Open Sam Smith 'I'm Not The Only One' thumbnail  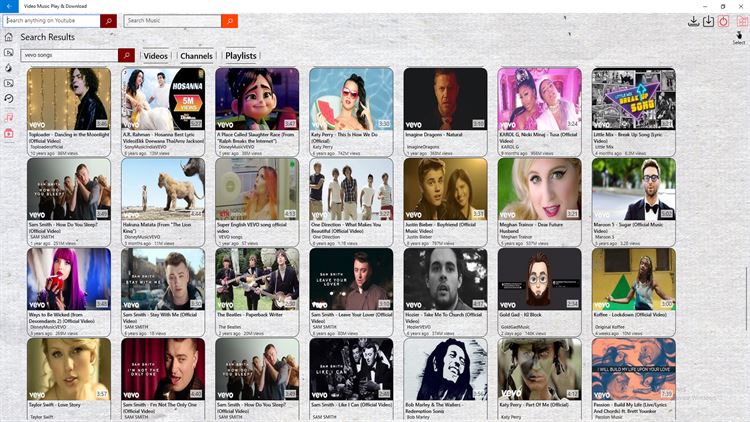tap(163, 370)
